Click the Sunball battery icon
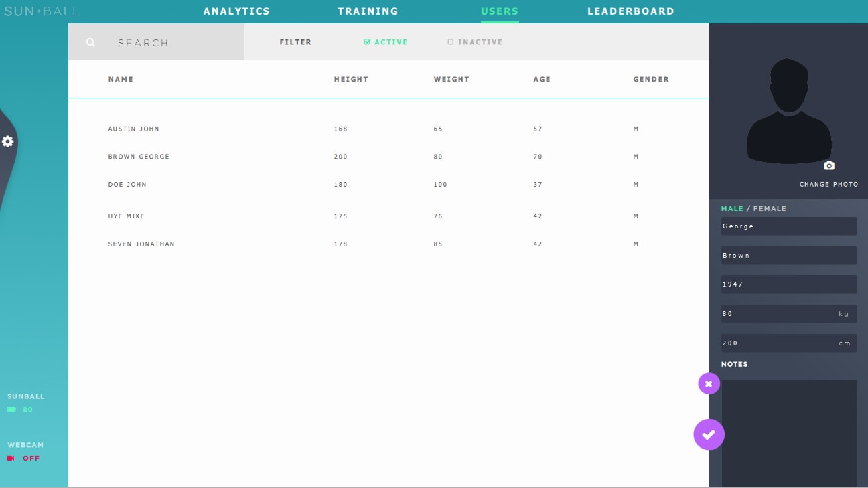The width and height of the screenshot is (868, 488). pyautogui.click(x=11, y=410)
